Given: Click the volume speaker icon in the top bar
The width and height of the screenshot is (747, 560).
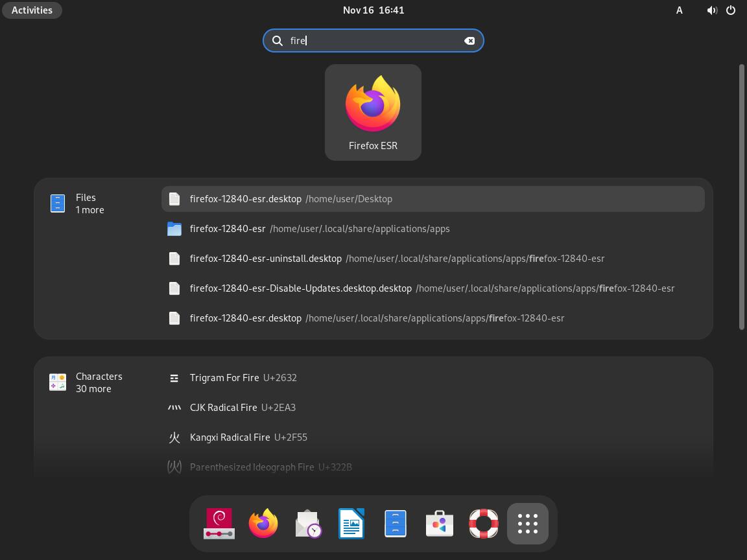Looking at the screenshot, I should coord(712,10).
